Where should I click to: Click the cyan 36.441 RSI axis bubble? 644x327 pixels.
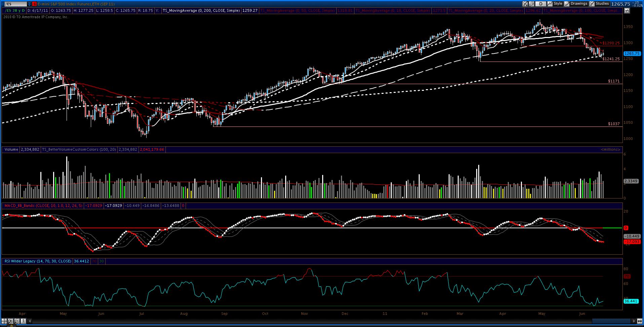631,301
